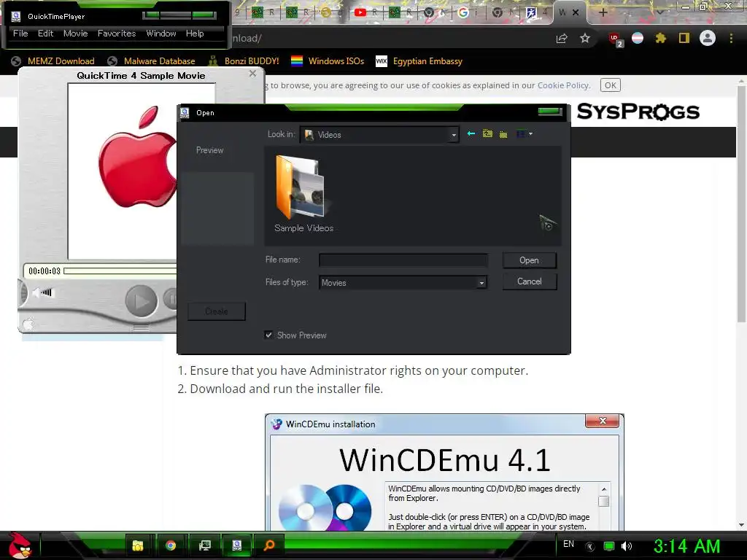Click the SysProgs logo
The height and width of the screenshot is (560, 747).
(x=638, y=112)
